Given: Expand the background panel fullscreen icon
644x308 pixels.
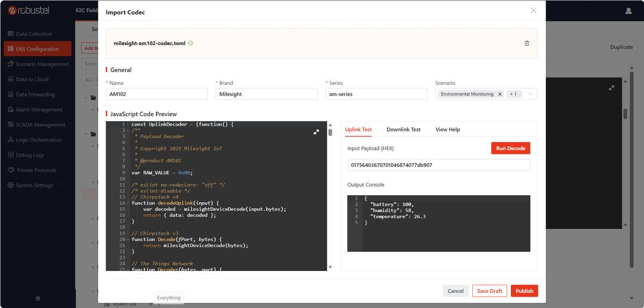Looking at the screenshot, I should tap(611, 87).
